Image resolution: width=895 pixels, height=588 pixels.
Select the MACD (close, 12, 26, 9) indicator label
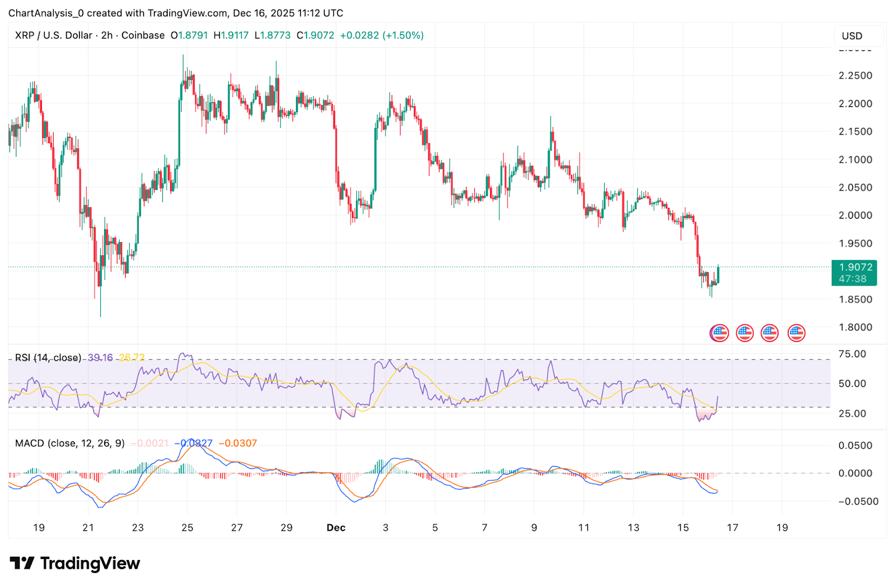70,443
